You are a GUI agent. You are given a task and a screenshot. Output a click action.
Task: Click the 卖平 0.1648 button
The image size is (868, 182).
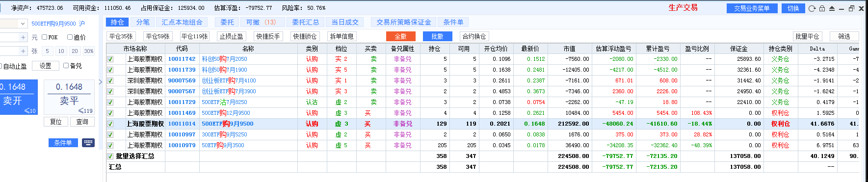pyautogui.click(x=69, y=97)
